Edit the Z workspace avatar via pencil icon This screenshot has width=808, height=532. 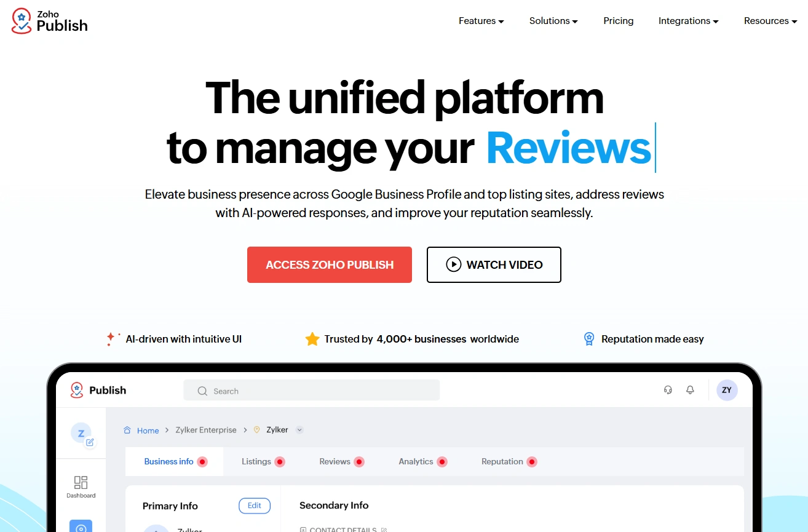(89, 442)
